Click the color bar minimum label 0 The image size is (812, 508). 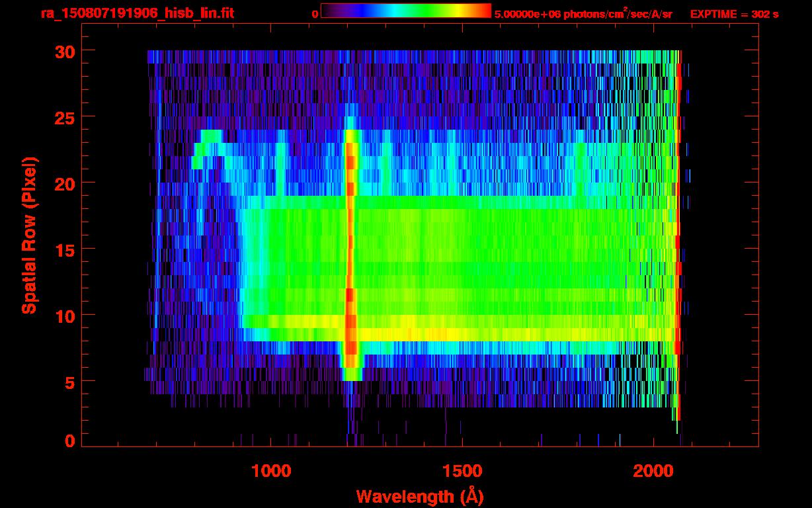[x=315, y=14]
